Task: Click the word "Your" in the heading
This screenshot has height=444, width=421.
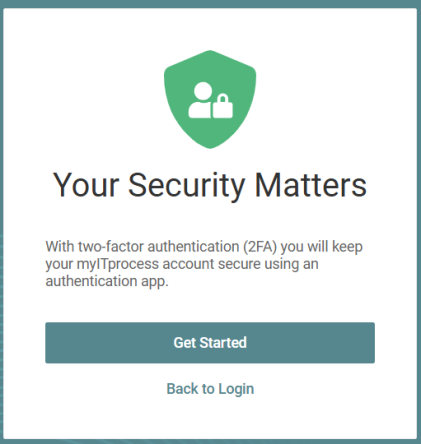Action: (86, 184)
